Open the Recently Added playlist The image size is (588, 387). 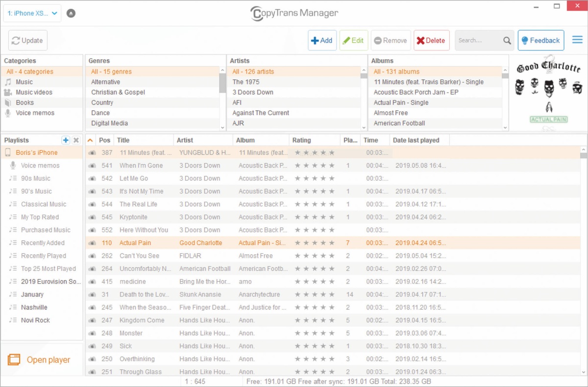click(x=42, y=243)
